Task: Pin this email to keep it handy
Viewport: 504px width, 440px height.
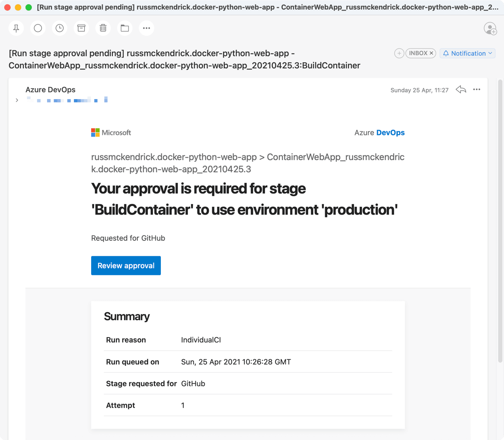Action: click(x=16, y=28)
